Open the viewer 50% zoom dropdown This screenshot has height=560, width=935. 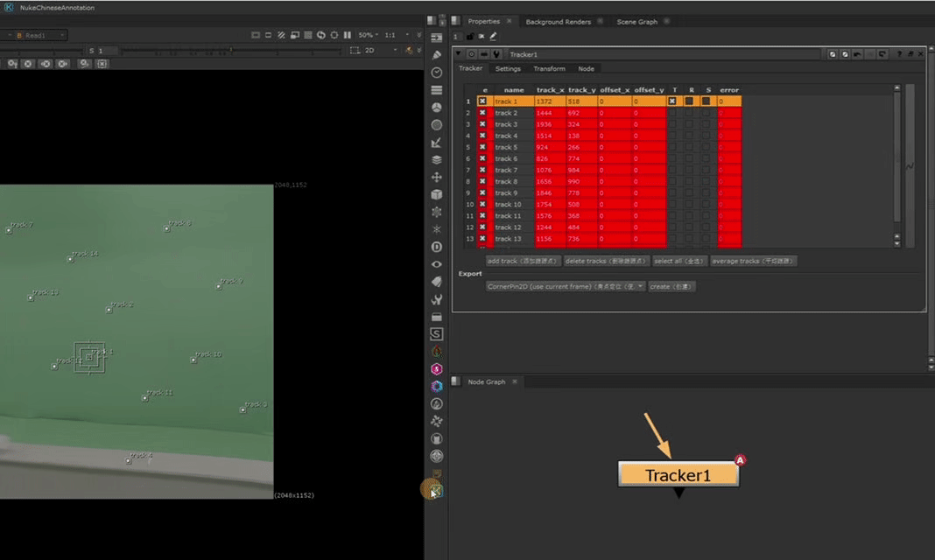[x=369, y=35]
